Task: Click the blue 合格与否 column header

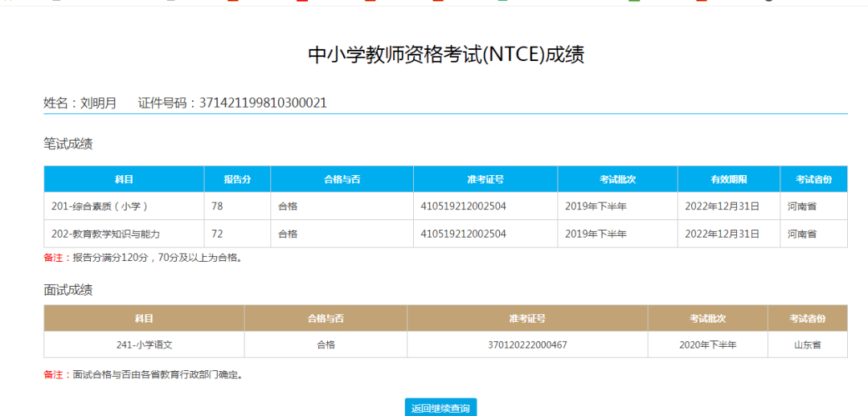Action: [342, 179]
